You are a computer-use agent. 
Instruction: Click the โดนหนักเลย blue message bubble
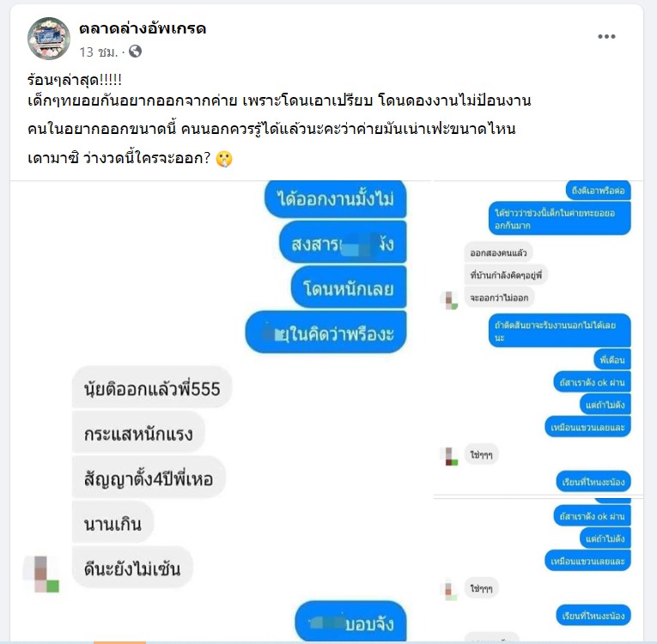click(349, 289)
